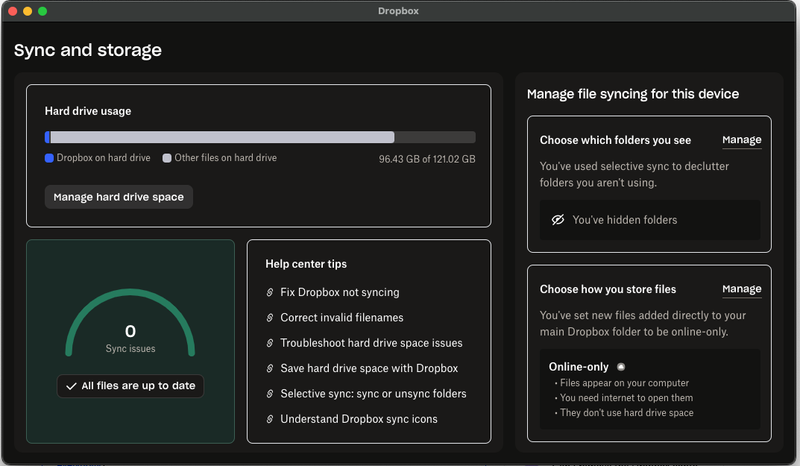
Task: Click link icon beside Save hard drive space
Action: [269, 368]
